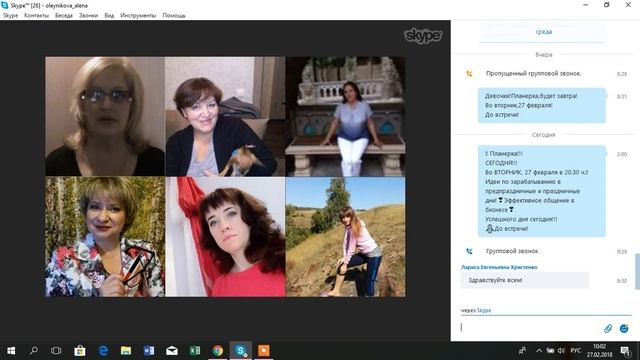Select woman holding small dog video tile
Screen dimensions: 640x360
click(225, 116)
